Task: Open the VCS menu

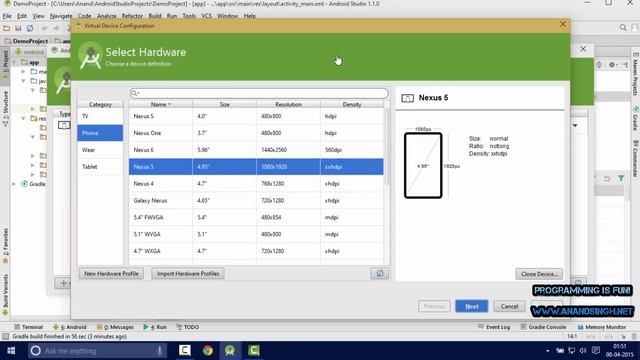Action: [x=207, y=16]
